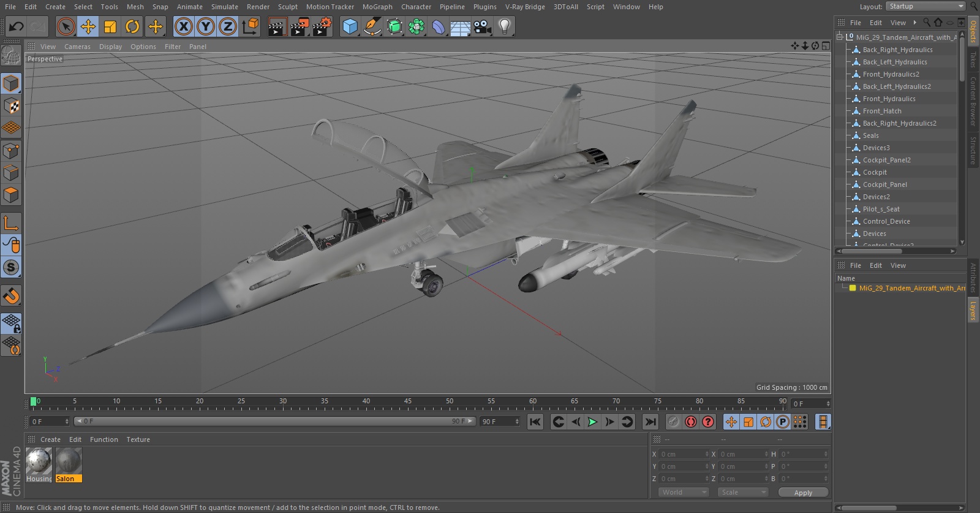Screen dimensions: 980x513
Task: Click the MoGraph array flower icon
Action: pyautogui.click(x=417, y=26)
